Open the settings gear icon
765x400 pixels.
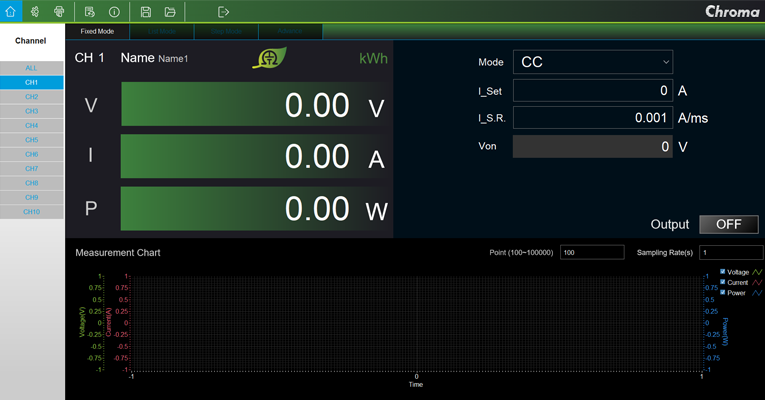(35, 12)
